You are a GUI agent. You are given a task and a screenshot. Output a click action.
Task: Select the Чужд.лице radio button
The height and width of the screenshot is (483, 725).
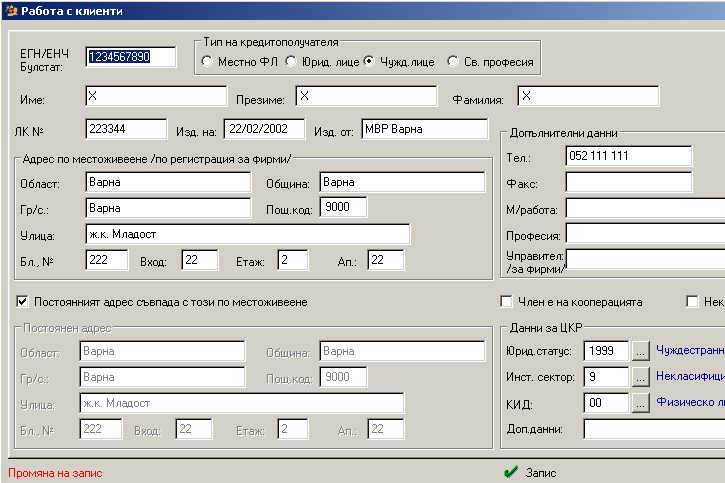369,61
